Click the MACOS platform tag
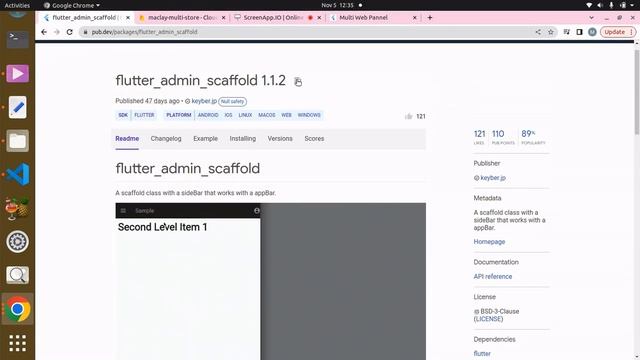 (267, 115)
